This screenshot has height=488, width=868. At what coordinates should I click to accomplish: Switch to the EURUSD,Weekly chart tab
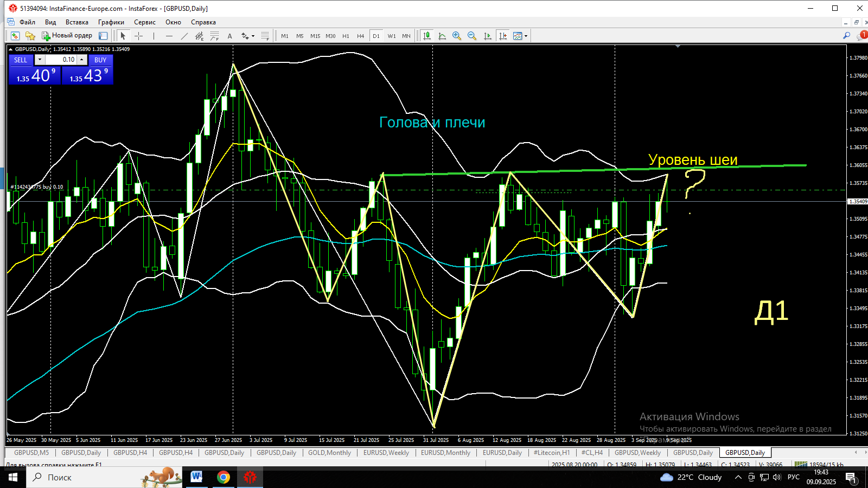pos(386,453)
